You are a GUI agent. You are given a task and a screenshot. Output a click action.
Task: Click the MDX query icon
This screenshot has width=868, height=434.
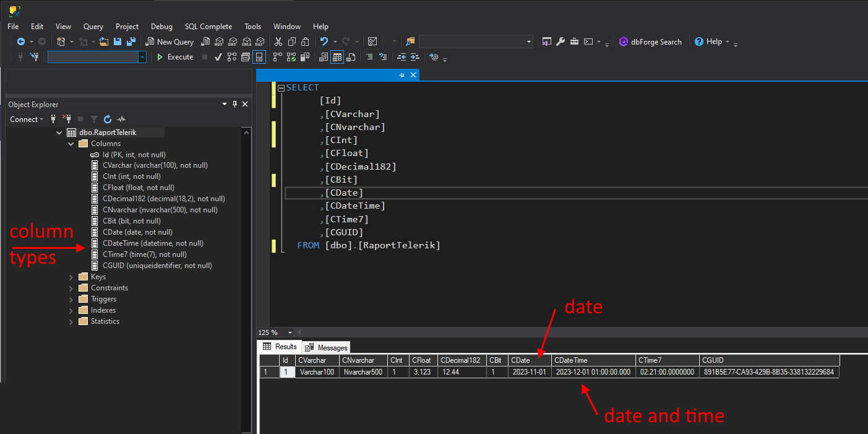(x=218, y=41)
